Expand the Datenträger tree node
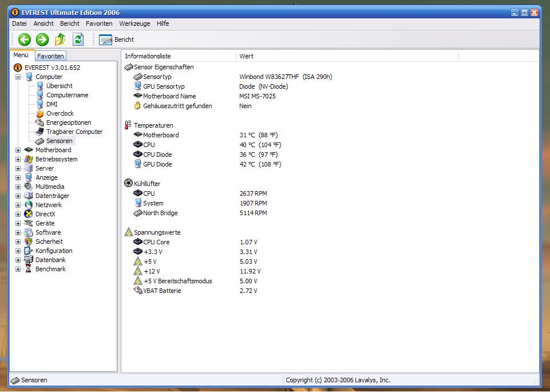550x392 pixels. point(18,196)
